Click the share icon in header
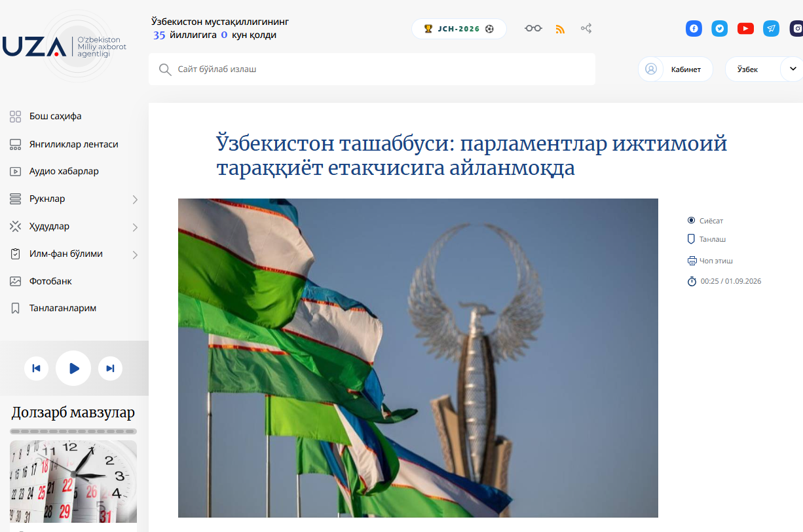Screen dimensions: 803x532 (586, 28)
